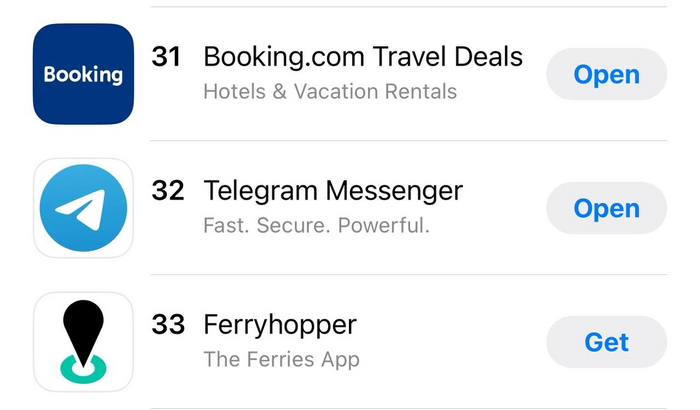Viewport: 700px width, 410px height.
Task: Open the Booking.com Travel Deals app
Action: click(606, 74)
